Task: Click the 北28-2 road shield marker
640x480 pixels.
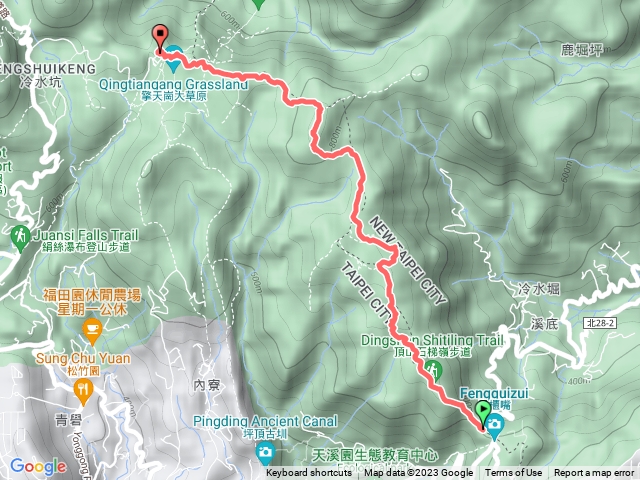Action: (x=599, y=323)
